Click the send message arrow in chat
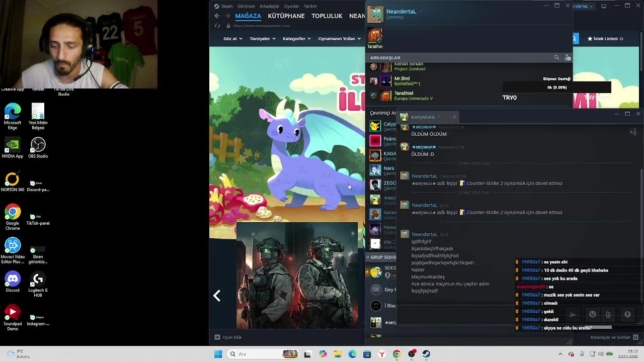Viewport: 644px width, 362px height. tap(573, 315)
